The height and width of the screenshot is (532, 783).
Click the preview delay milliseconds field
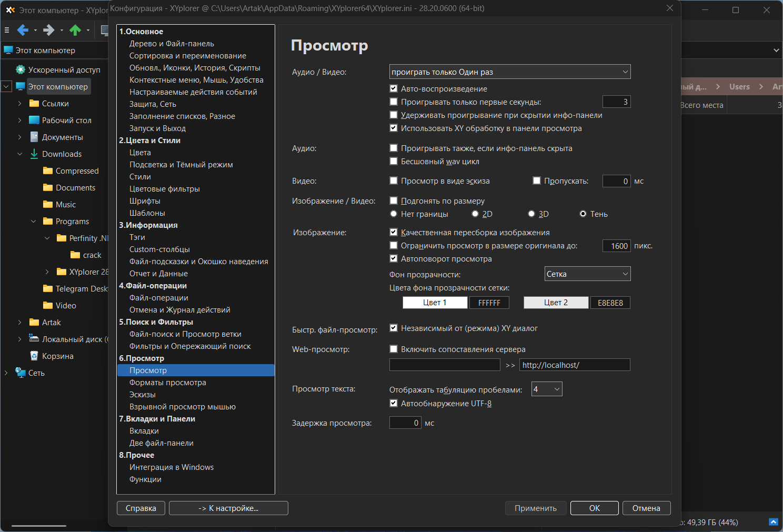coord(405,423)
